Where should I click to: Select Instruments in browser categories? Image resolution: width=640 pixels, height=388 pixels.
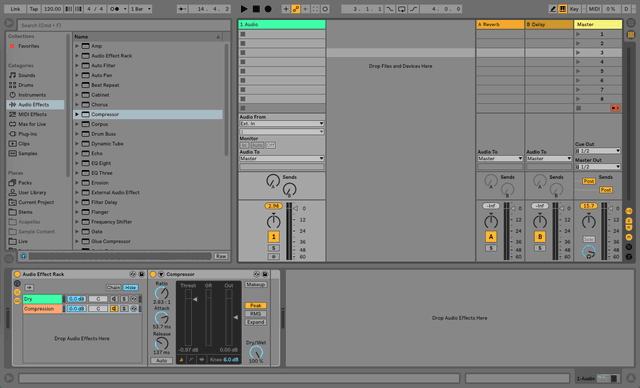(x=32, y=95)
